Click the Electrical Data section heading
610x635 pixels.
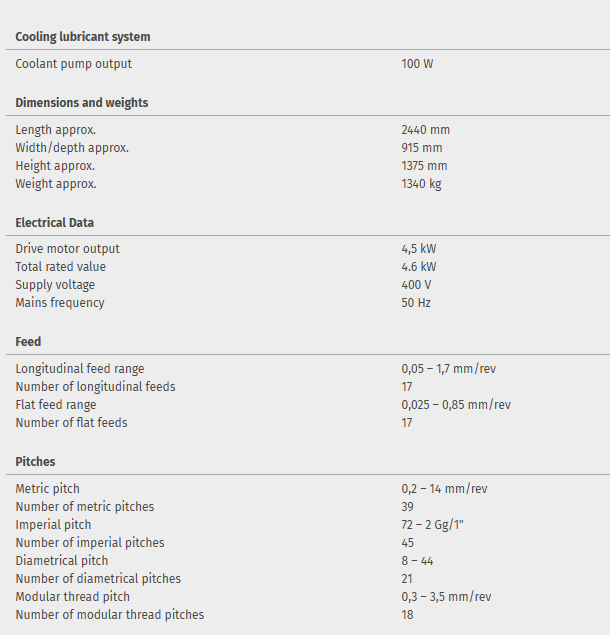[55, 223]
